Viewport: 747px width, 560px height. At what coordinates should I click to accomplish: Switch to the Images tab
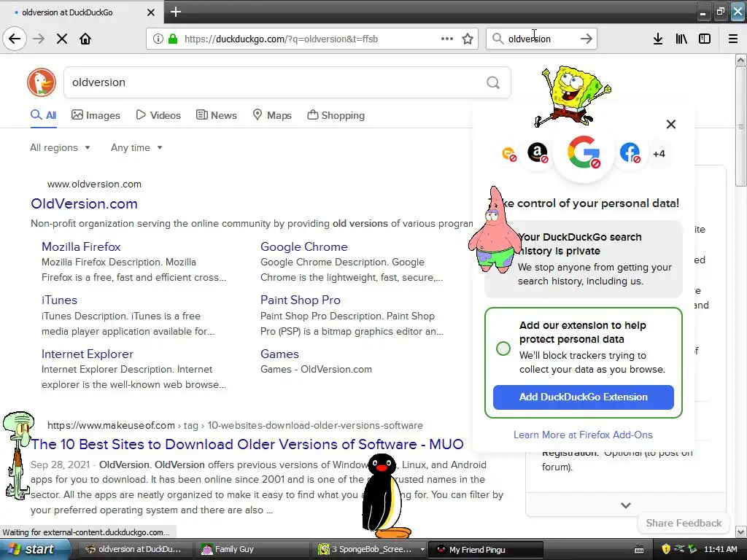click(96, 115)
